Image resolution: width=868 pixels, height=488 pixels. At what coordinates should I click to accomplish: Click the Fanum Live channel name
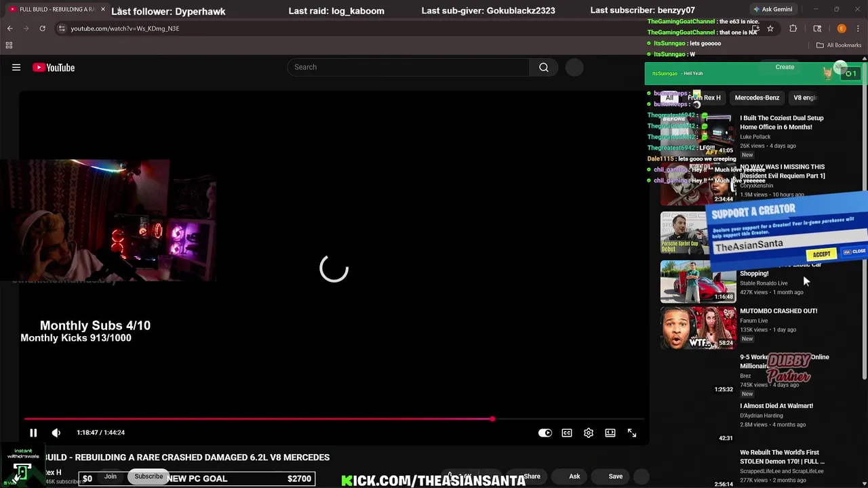753,321
